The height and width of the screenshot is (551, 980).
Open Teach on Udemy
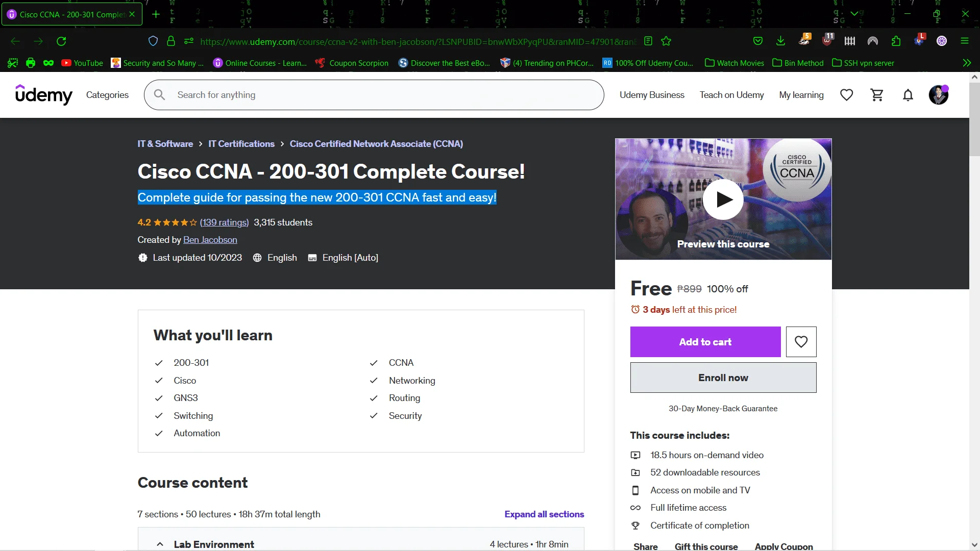click(731, 95)
